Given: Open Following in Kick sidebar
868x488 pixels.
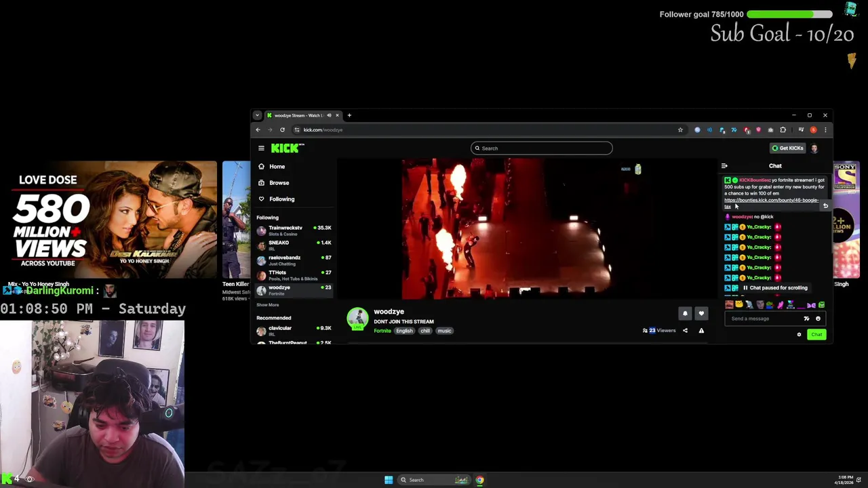Looking at the screenshot, I should pos(276,199).
